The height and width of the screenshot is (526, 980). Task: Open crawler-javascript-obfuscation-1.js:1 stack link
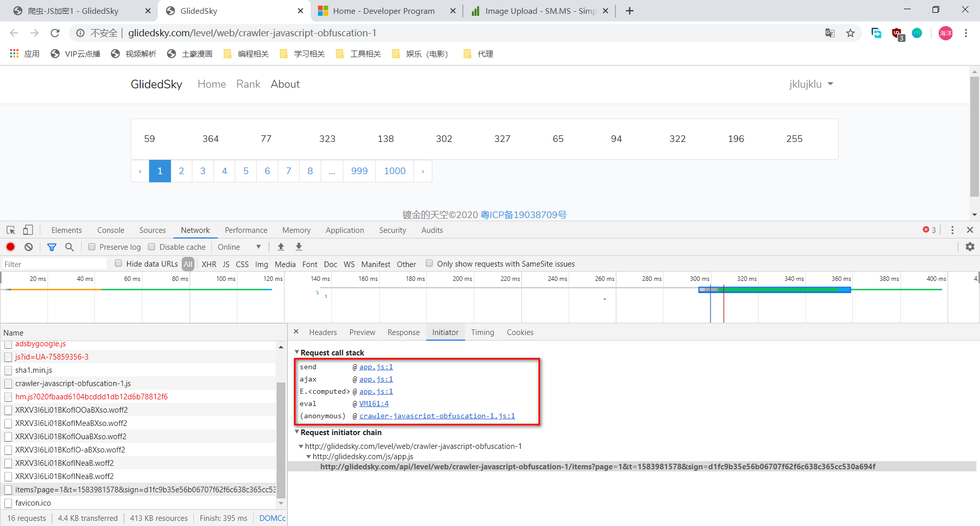coord(437,416)
